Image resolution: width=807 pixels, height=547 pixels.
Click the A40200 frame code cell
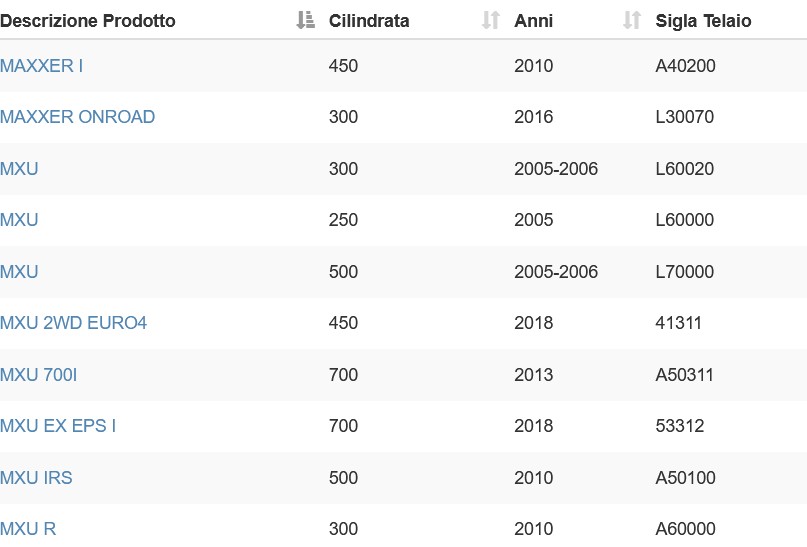685,66
